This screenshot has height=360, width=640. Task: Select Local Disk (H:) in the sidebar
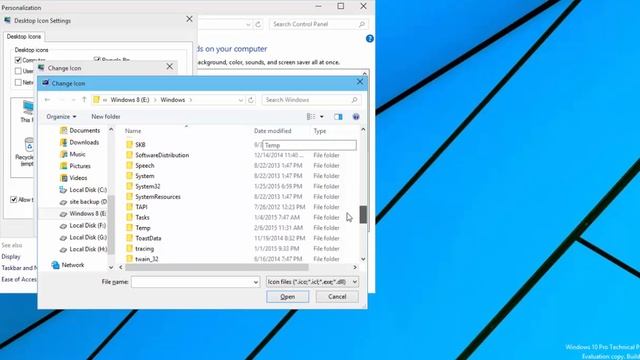tap(88, 249)
